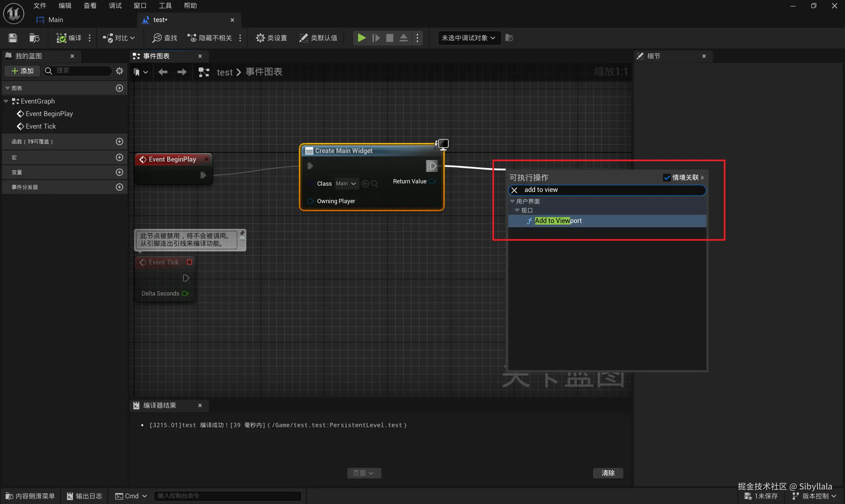Image resolution: width=845 pixels, height=504 pixels.
Task: Open the 工具 menu
Action: click(165, 5)
